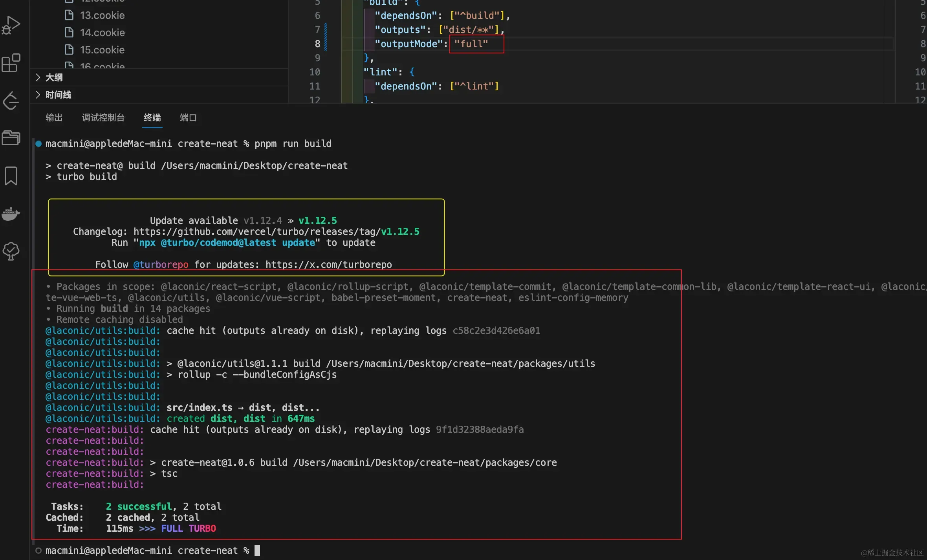Open the share/live icon in activity bar
The width and height of the screenshot is (927, 560).
[x=11, y=101]
